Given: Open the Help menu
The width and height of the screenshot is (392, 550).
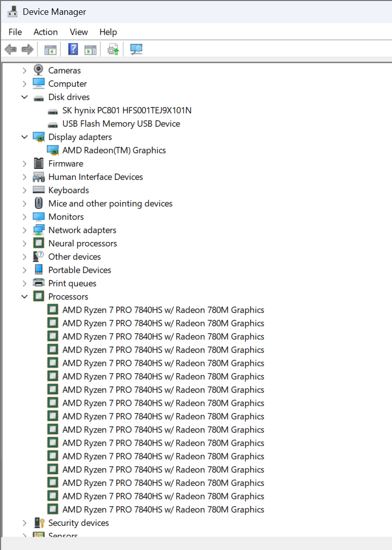Looking at the screenshot, I should [108, 32].
